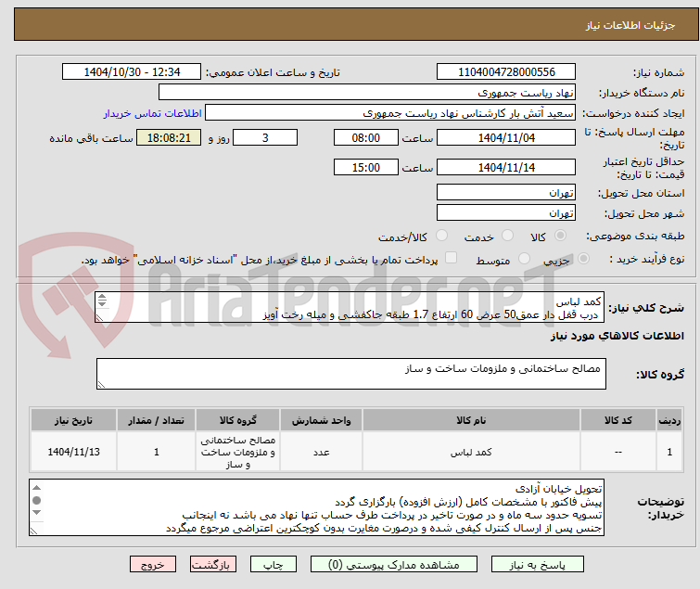The width and height of the screenshot is (700, 589).
Task: Select the کالا/خدمت radio button
Action: tap(441, 236)
